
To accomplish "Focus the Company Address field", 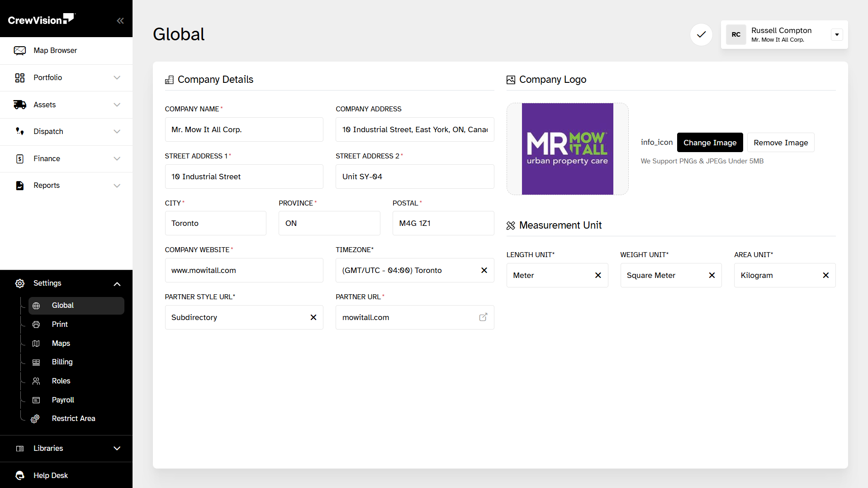I will (415, 129).
